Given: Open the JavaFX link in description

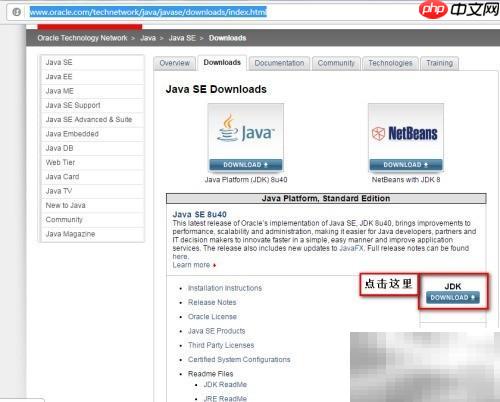Looking at the screenshot, I should pyautogui.click(x=351, y=248).
